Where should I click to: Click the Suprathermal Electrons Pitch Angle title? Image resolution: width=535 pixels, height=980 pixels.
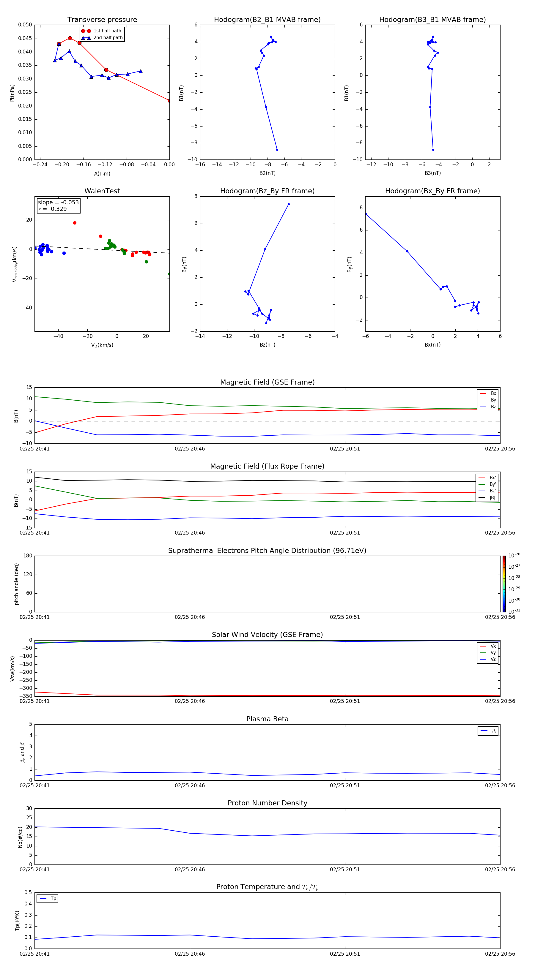coord(267,551)
